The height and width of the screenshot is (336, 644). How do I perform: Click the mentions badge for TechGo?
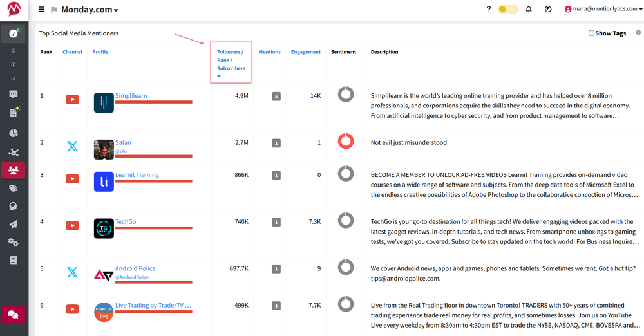pos(276,222)
